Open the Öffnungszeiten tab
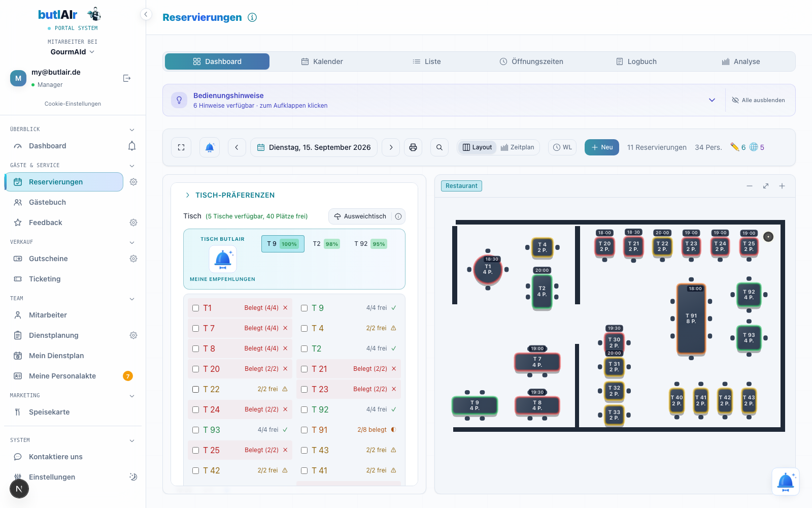This screenshot has width=812, height=508. (531, 61)
